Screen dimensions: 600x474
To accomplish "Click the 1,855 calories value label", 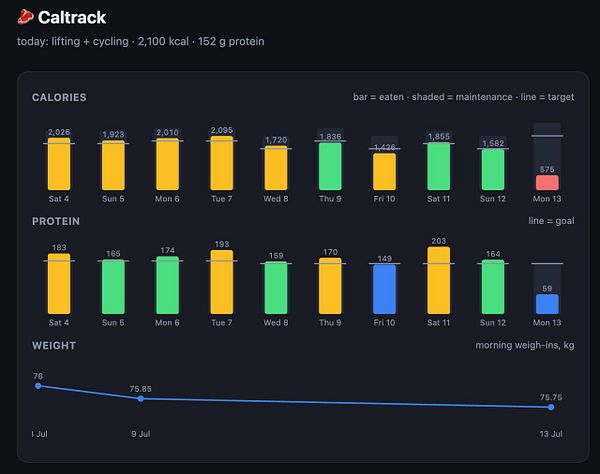I will (439, 137).
